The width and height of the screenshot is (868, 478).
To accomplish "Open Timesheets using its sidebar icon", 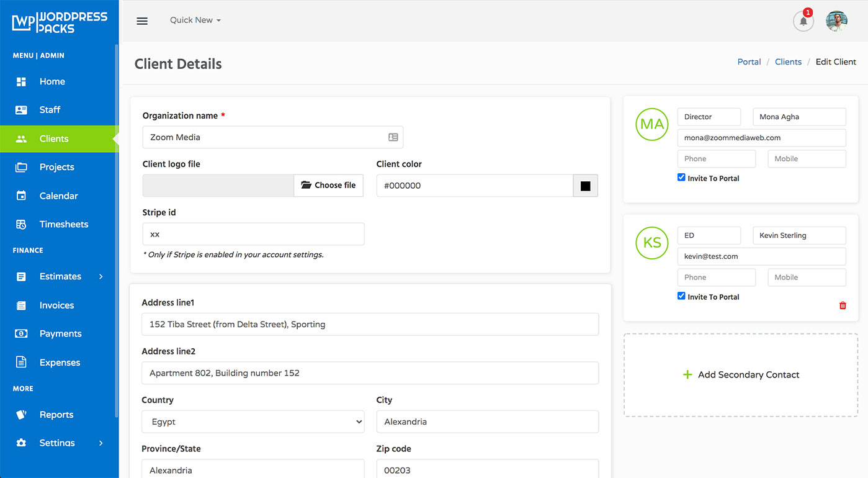I will pos(22,224).
